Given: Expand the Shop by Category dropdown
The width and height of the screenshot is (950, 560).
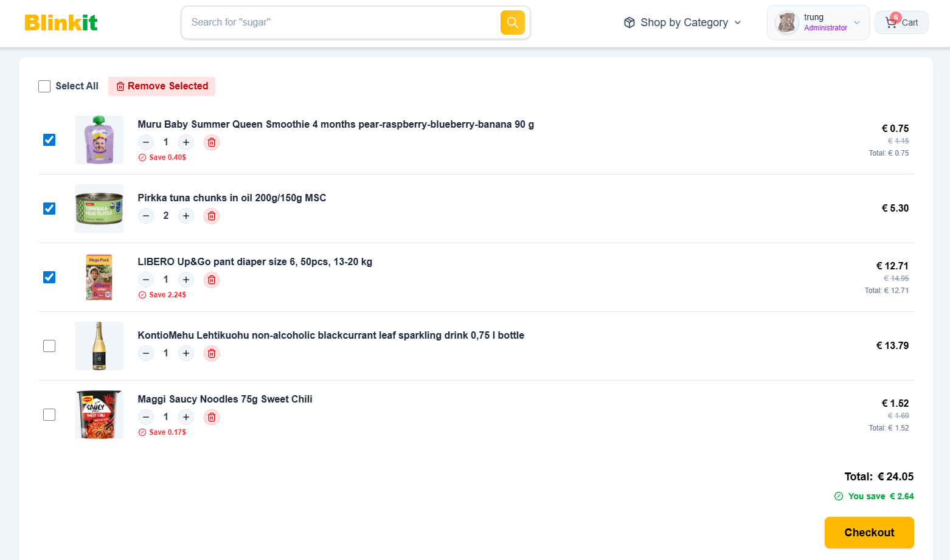Looking at the screenshot, I should click(682, 22).
